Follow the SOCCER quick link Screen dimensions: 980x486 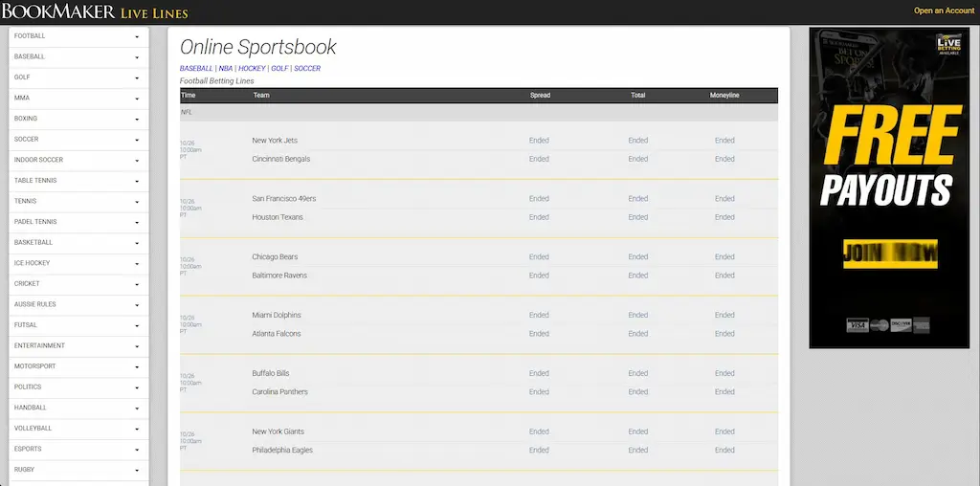click(x=307, y=69)
